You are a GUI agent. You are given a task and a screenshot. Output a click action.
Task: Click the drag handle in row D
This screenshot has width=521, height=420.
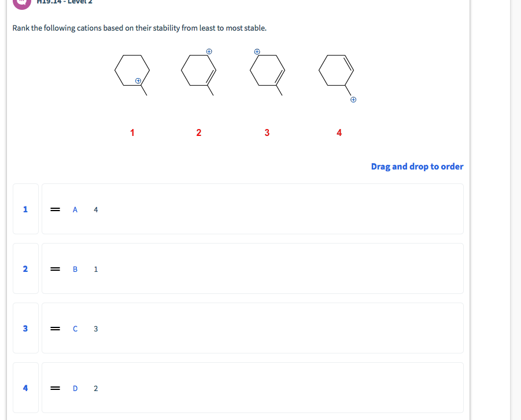coord(56,388)
